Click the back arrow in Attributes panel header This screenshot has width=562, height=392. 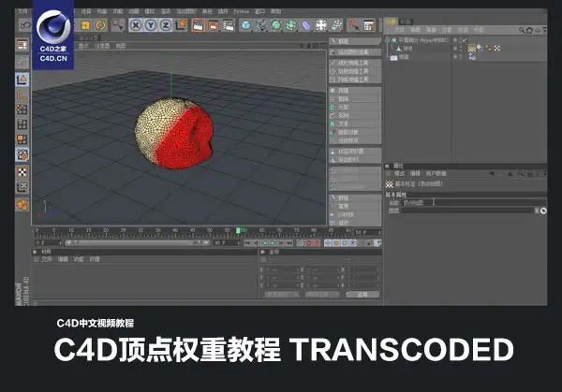[492, 174]
